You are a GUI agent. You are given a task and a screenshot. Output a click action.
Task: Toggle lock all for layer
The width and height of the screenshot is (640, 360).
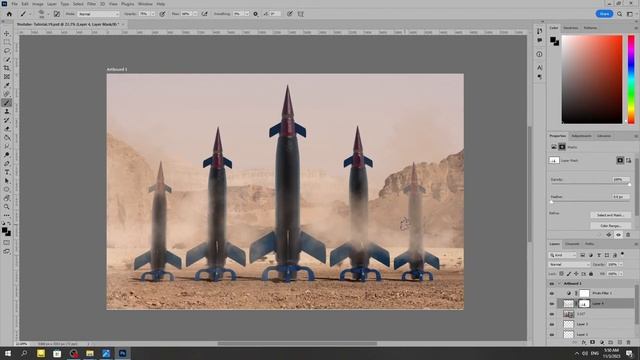[x=591, y=274]
